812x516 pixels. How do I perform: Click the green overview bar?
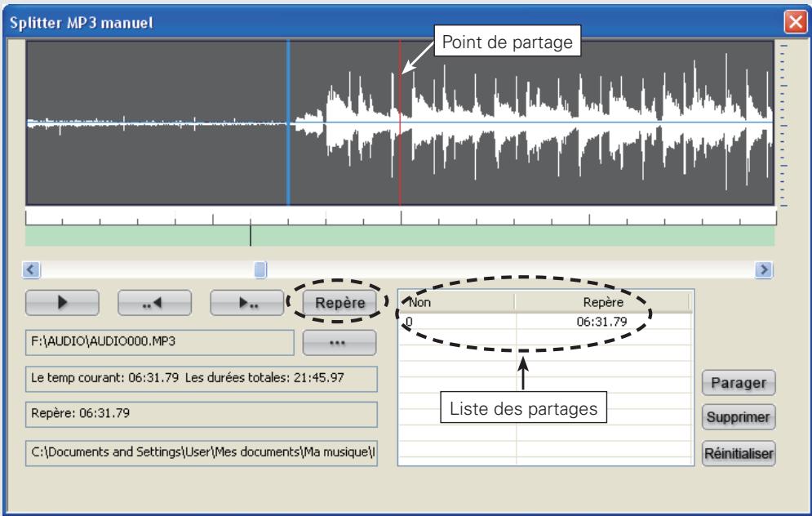pyautogui.click(x=400, y=236)
